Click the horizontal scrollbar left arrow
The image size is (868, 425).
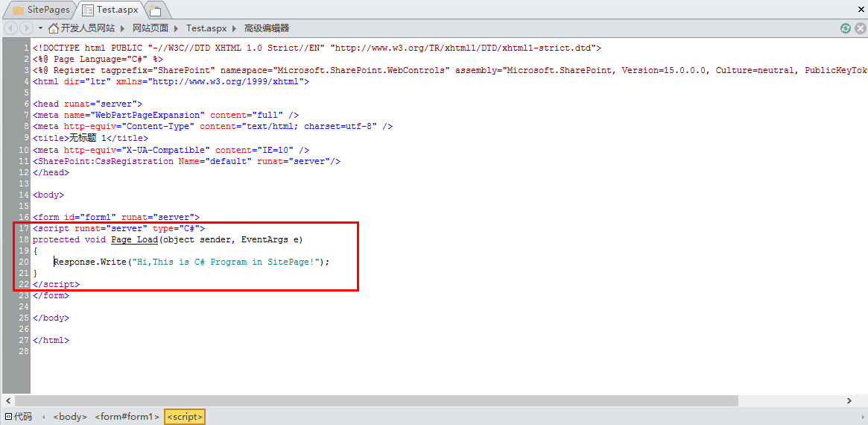click(10, 400)
